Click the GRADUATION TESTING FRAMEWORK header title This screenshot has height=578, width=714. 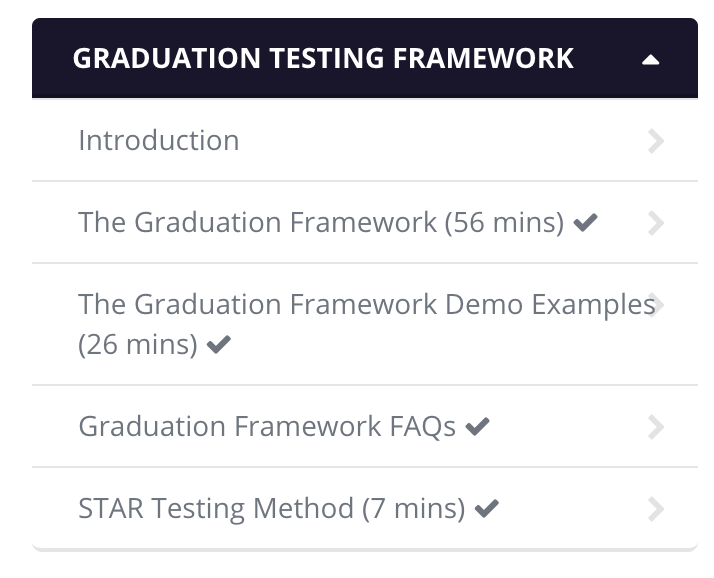click(x=323, y=58)
